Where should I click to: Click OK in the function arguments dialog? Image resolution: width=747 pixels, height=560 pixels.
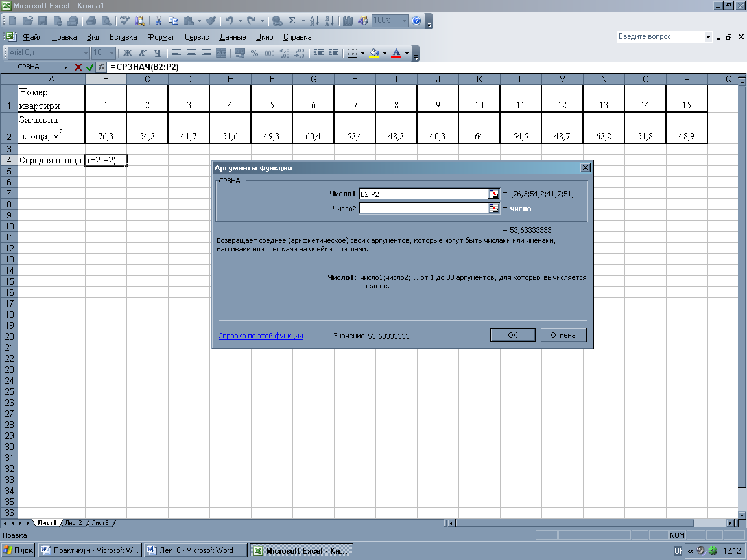coord(513,335)
